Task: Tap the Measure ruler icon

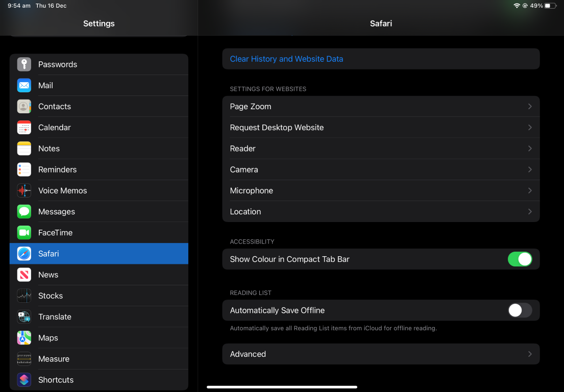Action: pyautogui.click(x=24, y=359)
